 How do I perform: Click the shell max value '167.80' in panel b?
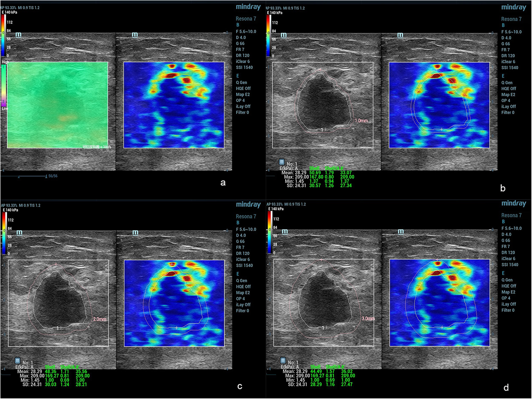point(316,177)
